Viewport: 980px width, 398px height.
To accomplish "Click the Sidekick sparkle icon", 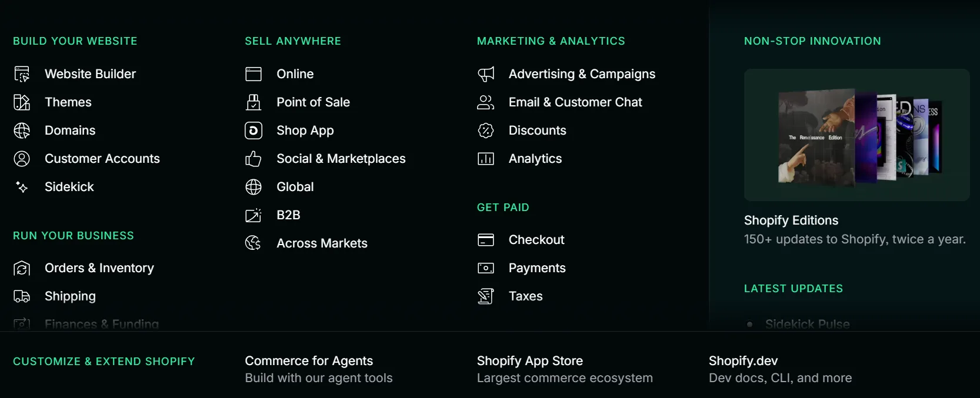I will point(22,187).
